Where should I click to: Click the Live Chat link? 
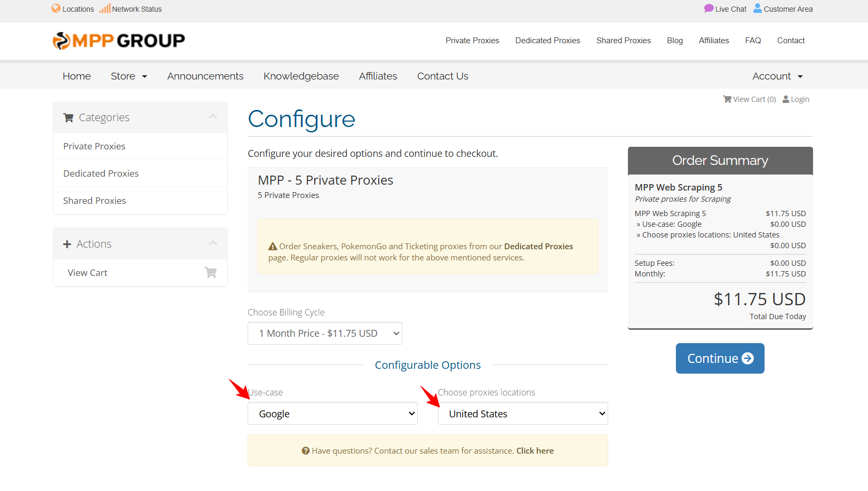(726, 9)
